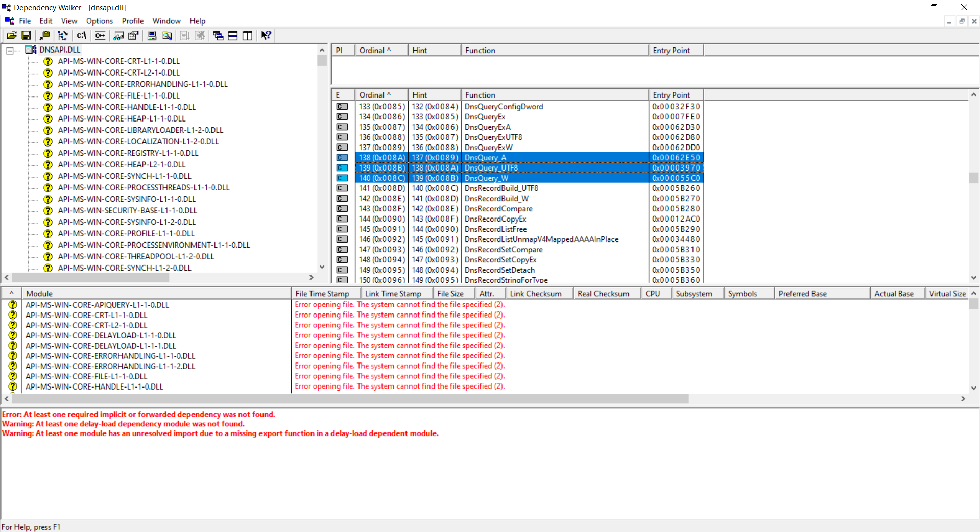
Task: Click the export list's scrollbar up arrow
Action: 974,95
